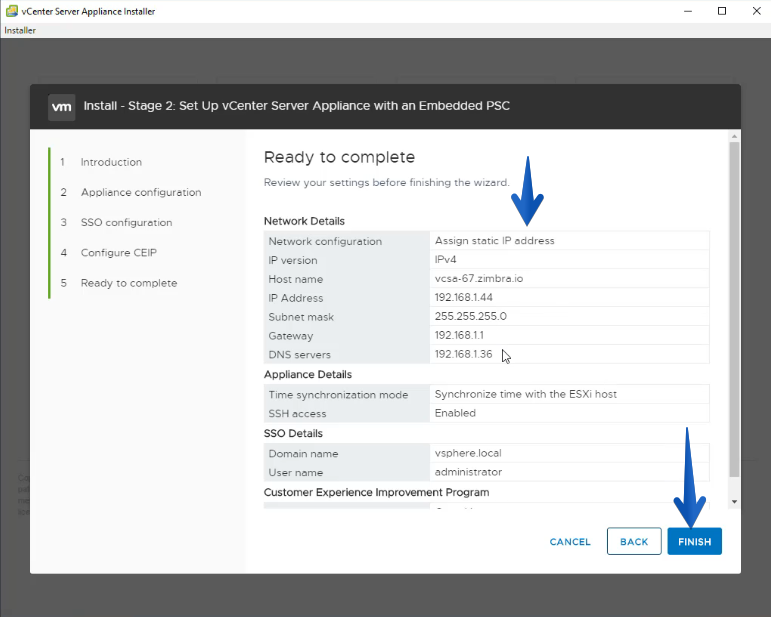Image resolution: width=771 pixels, height=617 pixels.
Task: Go to step 2 Appliance configuration
Action: click(x=141, y=192)
